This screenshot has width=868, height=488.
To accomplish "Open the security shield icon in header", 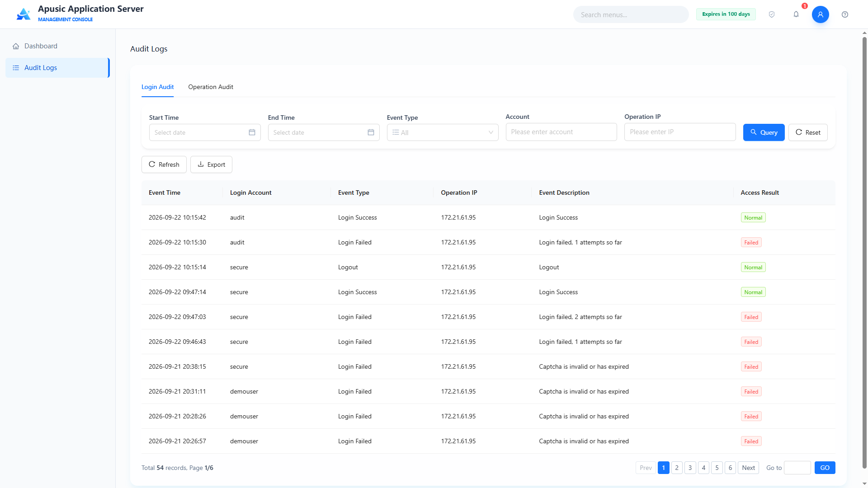I will (772, 14).
